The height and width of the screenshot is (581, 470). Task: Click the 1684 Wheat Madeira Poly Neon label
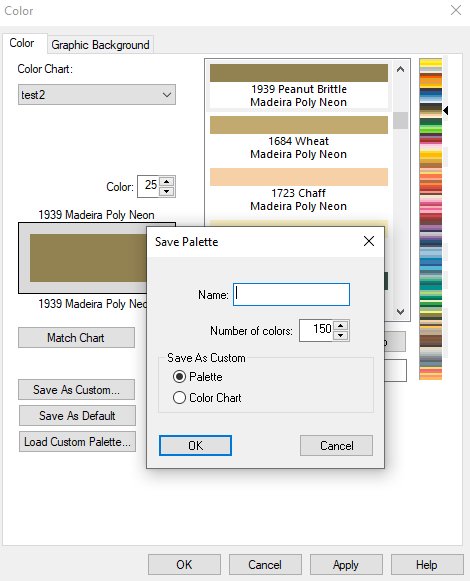tap(299, 147)
